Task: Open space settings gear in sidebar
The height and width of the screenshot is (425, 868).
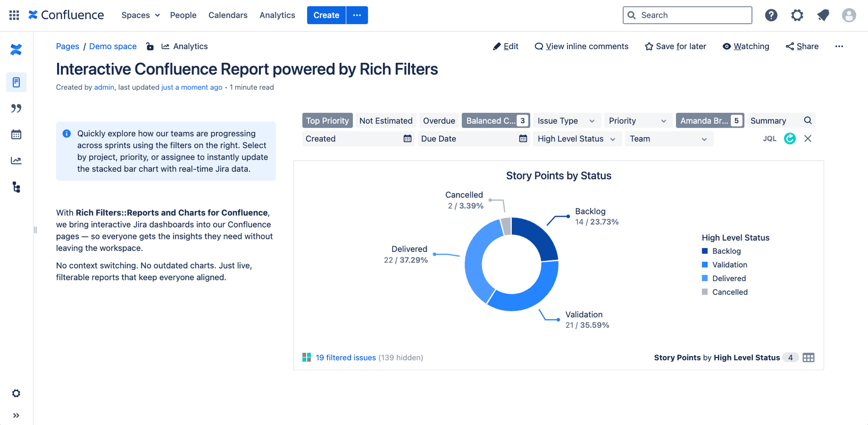Action: coord(16,393)
